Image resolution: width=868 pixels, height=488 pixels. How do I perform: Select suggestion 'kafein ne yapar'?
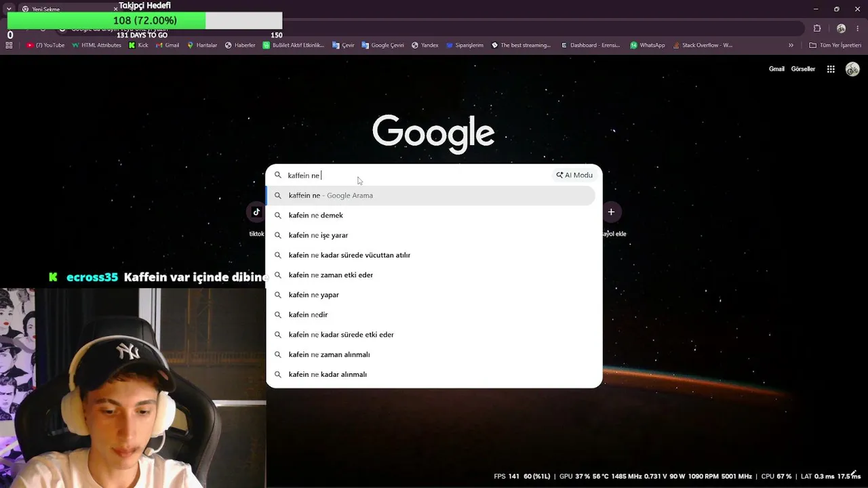pos(431,295)
